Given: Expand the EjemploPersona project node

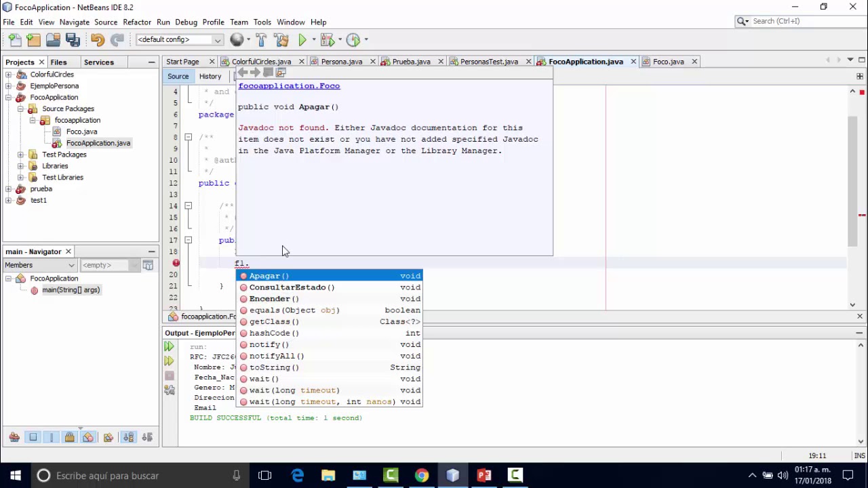Looking at the screenshot, I should (9, 86).
